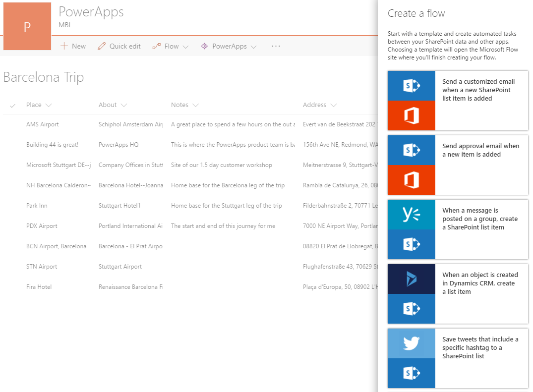
Task: Click the orange PowerApps site logo tile
Action: [27, 26]
